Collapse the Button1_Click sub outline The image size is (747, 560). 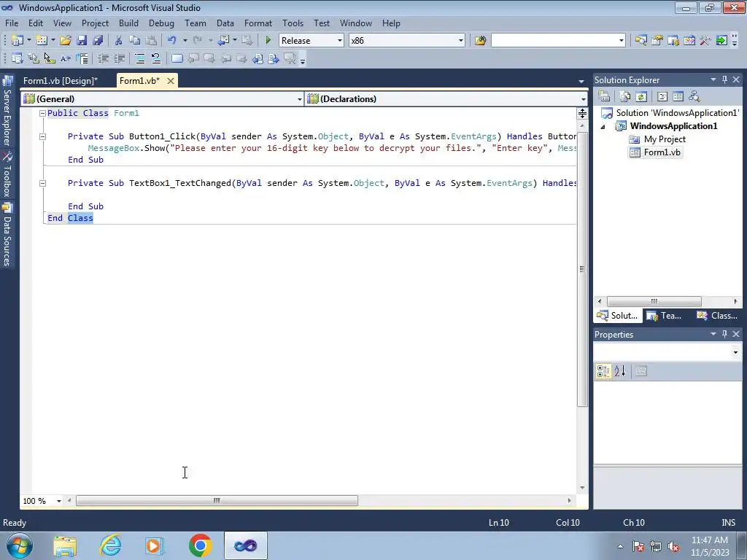click(x=42, y=136)
